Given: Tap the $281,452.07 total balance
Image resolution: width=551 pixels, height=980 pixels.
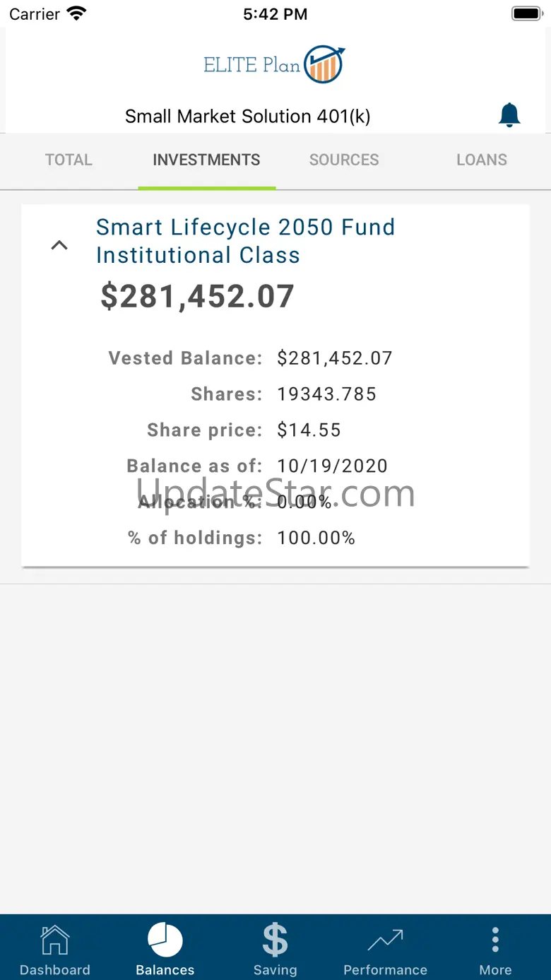Looking at the screenshot, I should [197, 296].
